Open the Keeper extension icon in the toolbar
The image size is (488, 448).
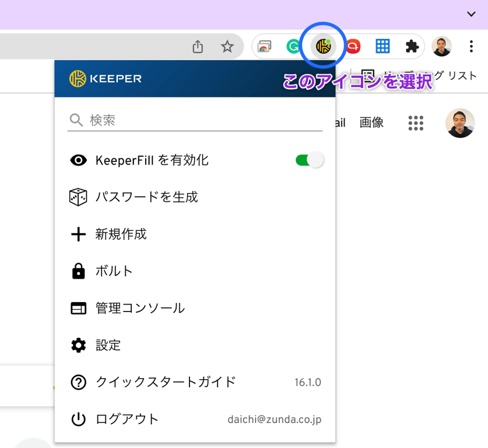324,46
